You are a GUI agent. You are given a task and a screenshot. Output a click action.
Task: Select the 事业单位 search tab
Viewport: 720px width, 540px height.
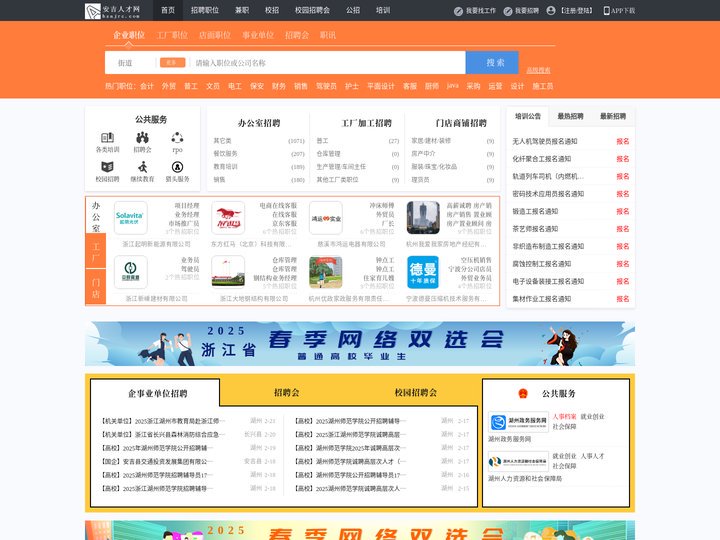pyautogui.click(x=258, y=35)
